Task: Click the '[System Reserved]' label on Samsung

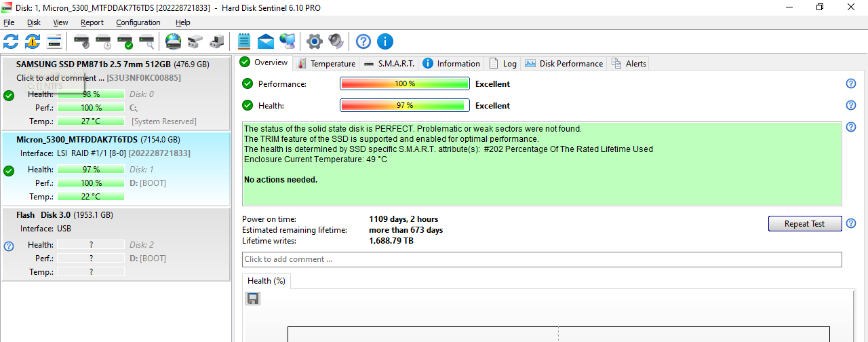Action: click(x=164, y=121)
